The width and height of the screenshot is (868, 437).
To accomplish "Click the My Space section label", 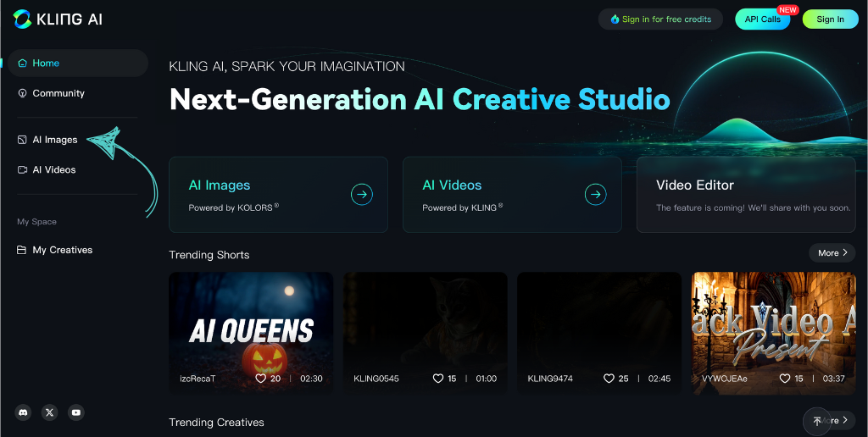I will tap(36, 222).
